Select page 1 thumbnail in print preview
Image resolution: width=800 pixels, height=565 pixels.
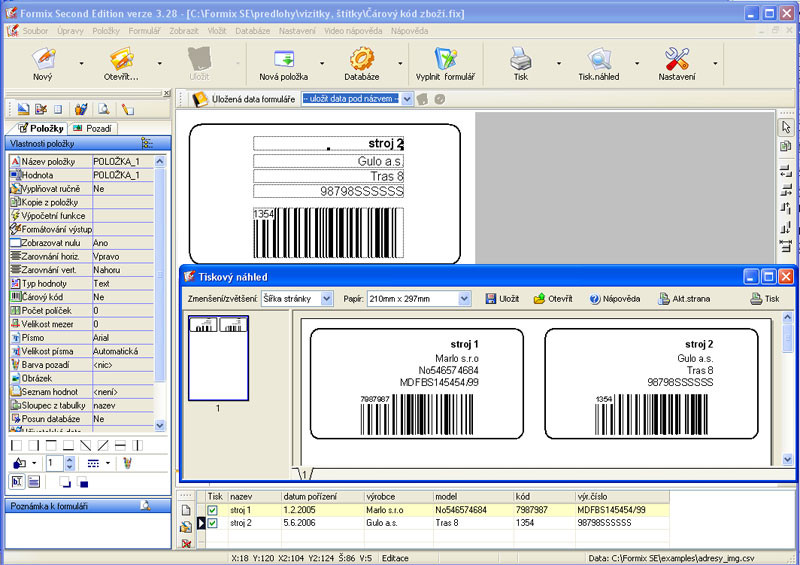218,358
